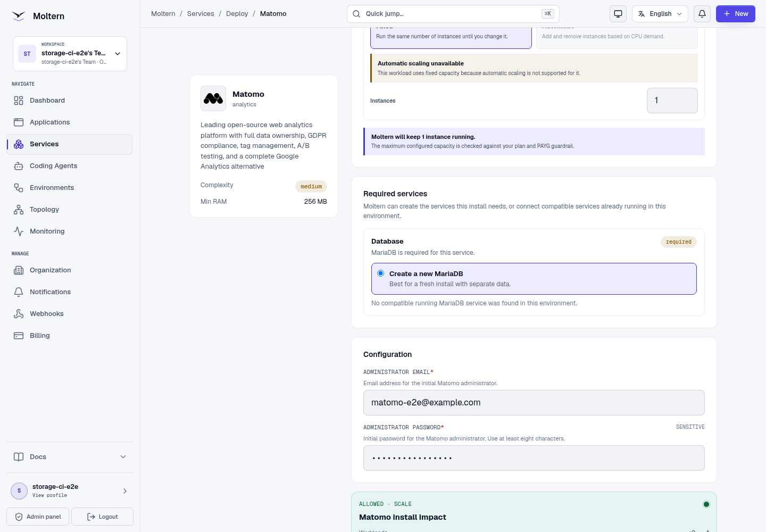The width and height of the screenshot is (766, 532).
Task: Open Dashboard from the sidebar
Action: click(x=69, y=101)
